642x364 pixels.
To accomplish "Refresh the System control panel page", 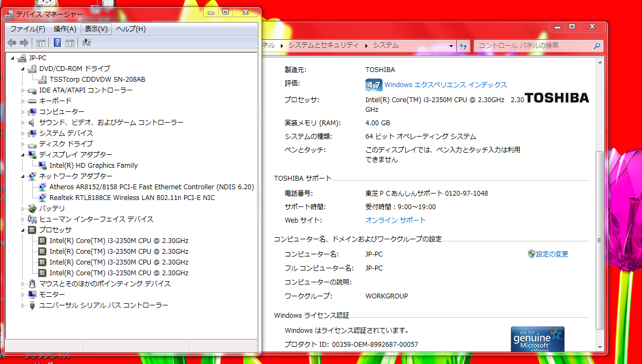I will [x=463, y=46].
